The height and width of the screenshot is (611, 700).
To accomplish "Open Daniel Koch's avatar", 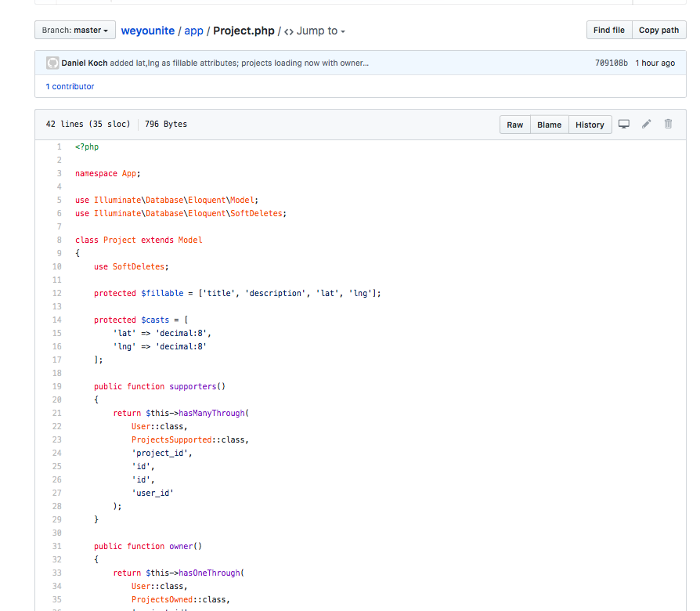I will pyautogui.click(x=52, y=63).
